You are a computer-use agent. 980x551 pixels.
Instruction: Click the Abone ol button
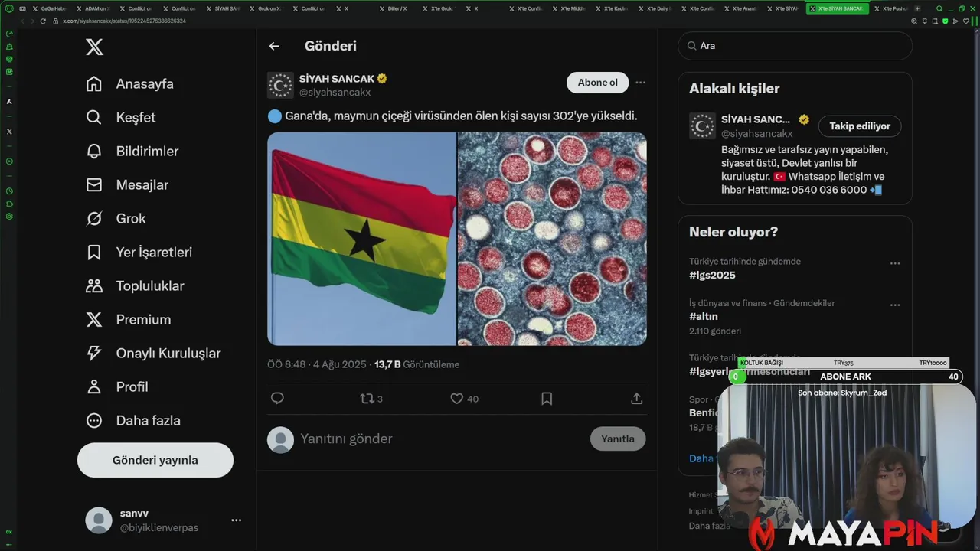tap(597, 83)
